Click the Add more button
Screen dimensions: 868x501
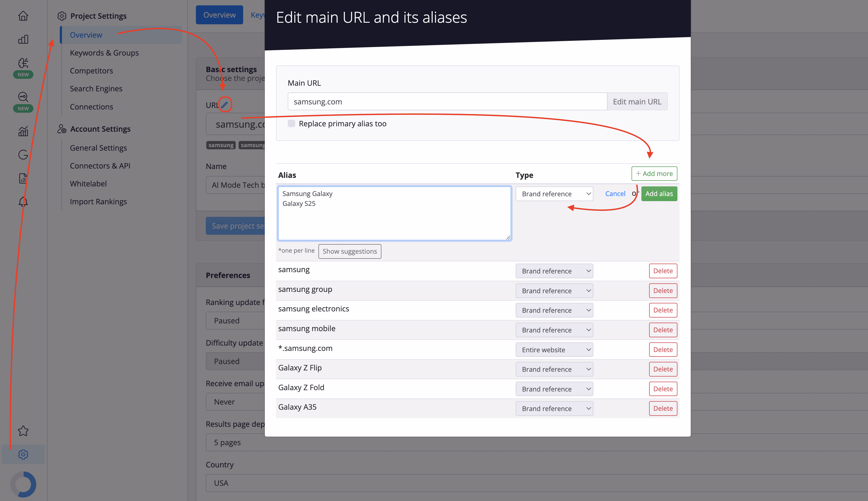[654, 173]
